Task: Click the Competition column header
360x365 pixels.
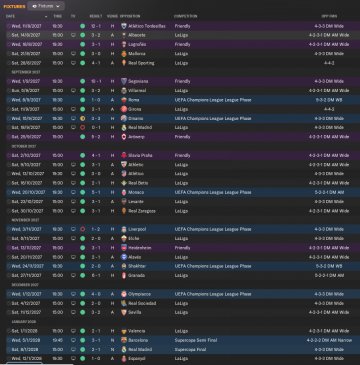Action: (185, 16)
